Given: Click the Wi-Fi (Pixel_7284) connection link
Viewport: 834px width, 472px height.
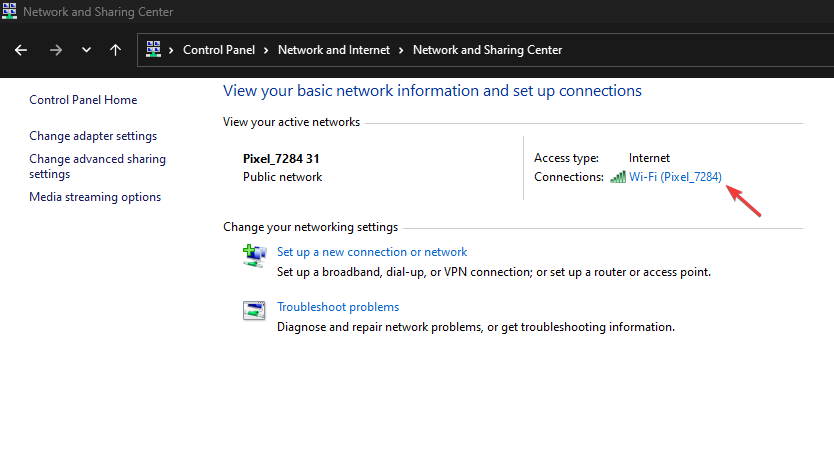Looking at the screenshot, I should [x=675, y=177].
